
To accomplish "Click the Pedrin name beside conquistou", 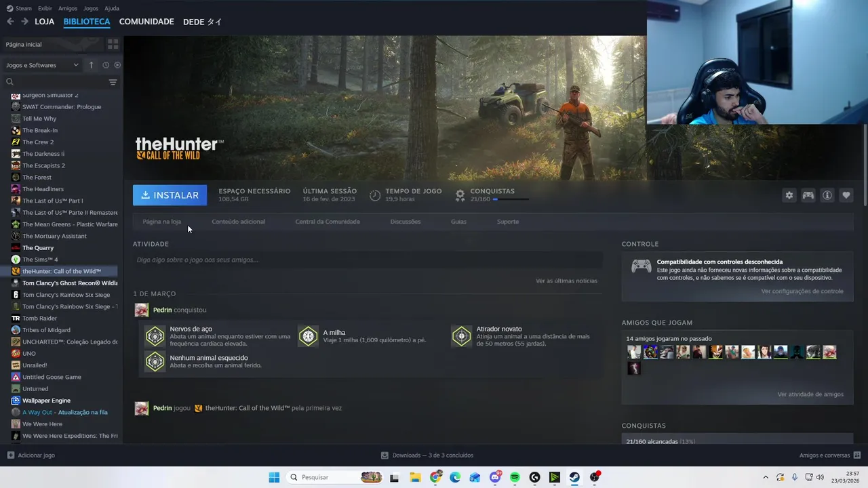I will click(x=162, y=310).
